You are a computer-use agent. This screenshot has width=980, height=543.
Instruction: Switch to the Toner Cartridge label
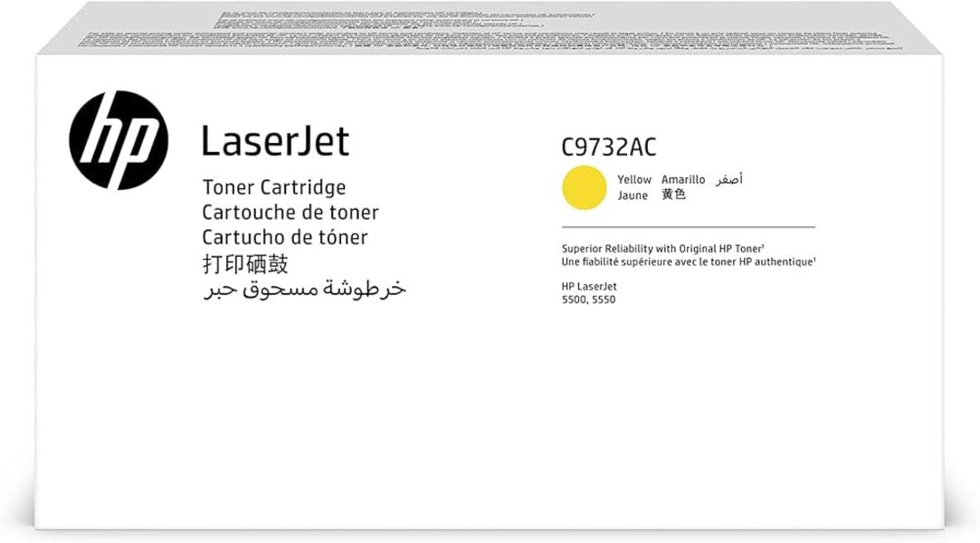coord(273,187)
